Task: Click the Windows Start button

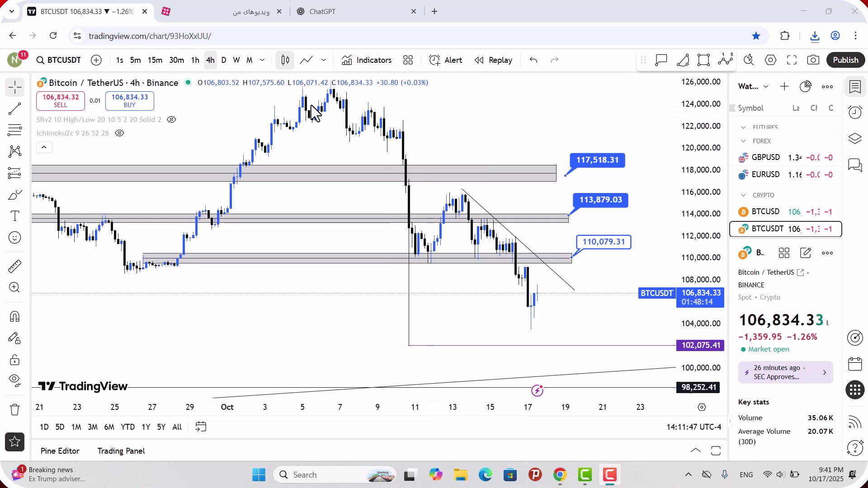Action: [x=259, y=475]
